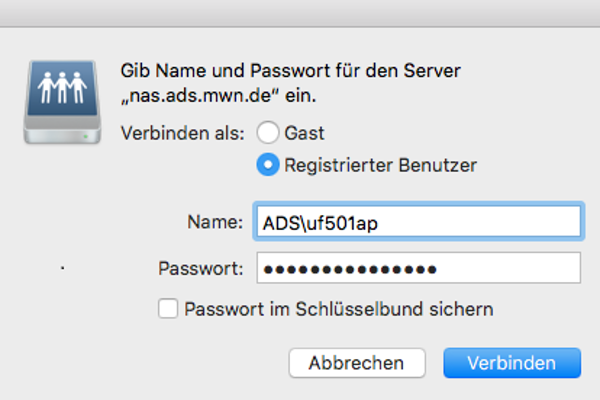Click the "Passwort:" field label
600x400 pixels.
(x=200, y=268)
